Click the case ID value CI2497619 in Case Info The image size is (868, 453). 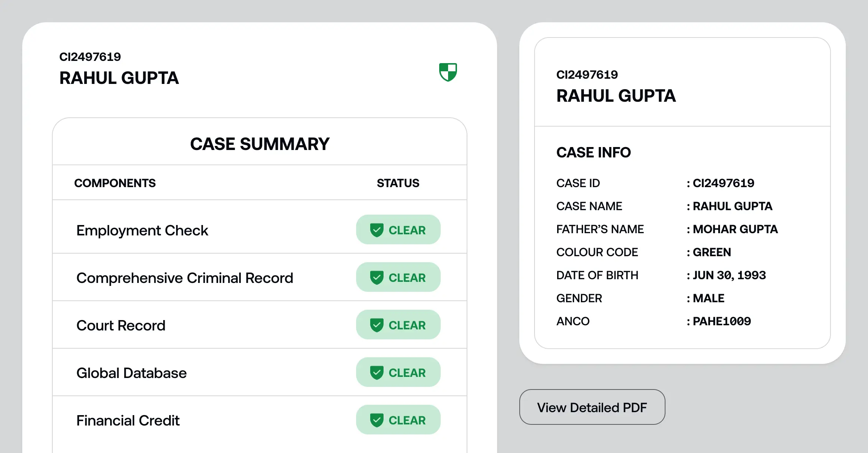point(723,183)
